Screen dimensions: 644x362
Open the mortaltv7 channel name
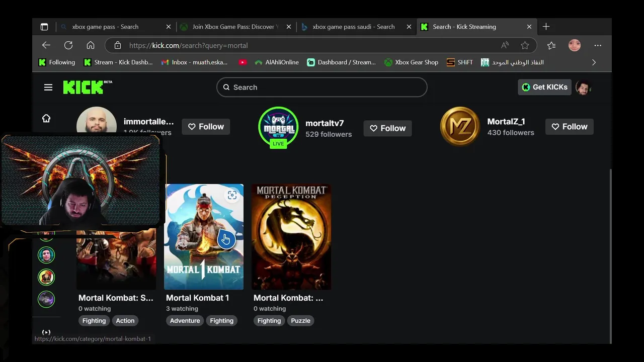pyautogui.click(x=325, y=123)
